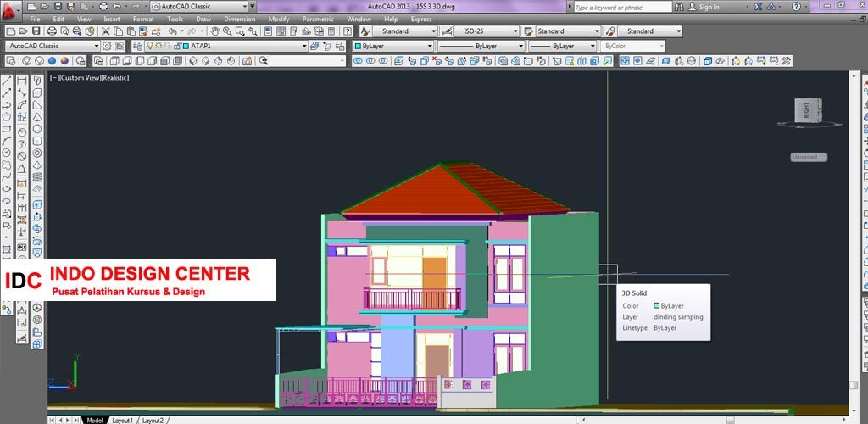Apply Conceptual visual style orange sphere

(x=64, y=61)
